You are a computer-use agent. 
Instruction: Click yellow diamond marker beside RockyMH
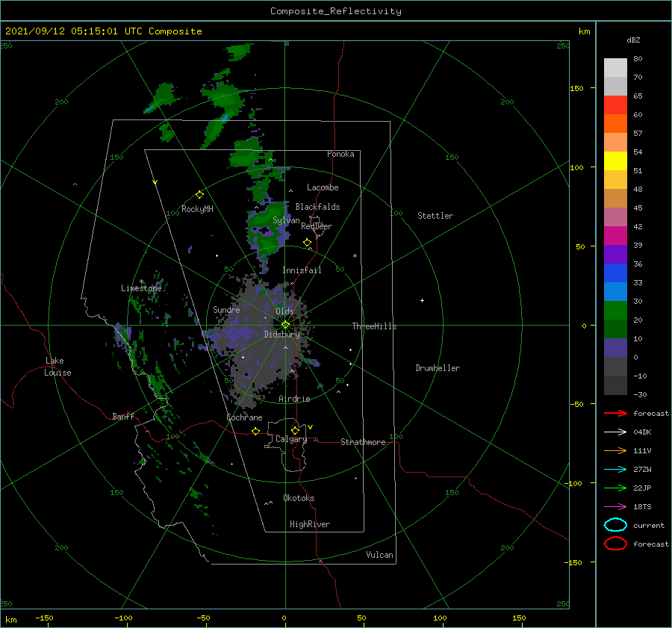[199, 195]
